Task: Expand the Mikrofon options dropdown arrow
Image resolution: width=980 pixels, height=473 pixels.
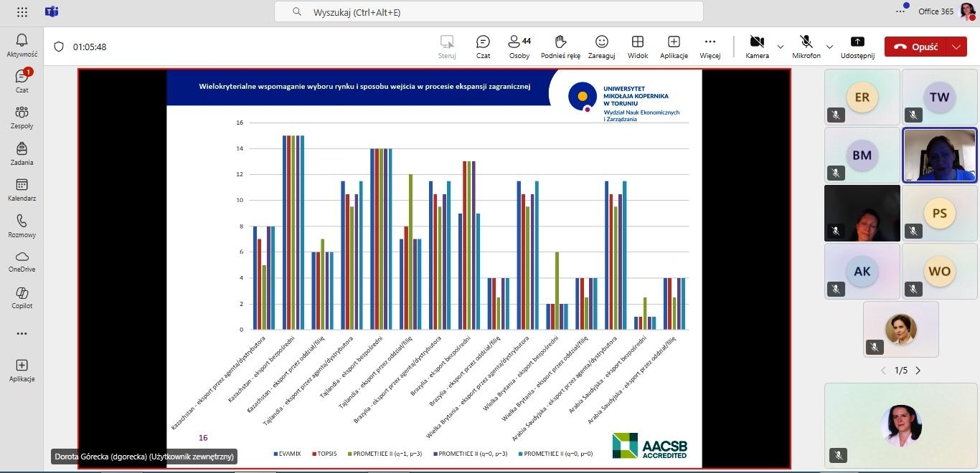Action: [830, 47]
